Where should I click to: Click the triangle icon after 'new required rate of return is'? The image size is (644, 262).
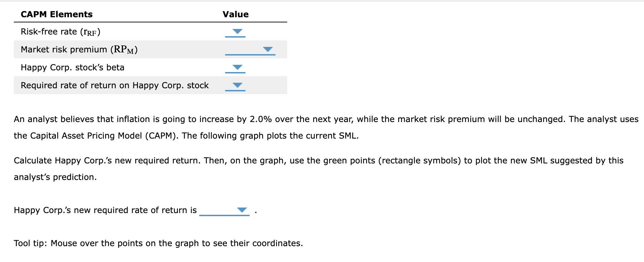tap(242, 209)
